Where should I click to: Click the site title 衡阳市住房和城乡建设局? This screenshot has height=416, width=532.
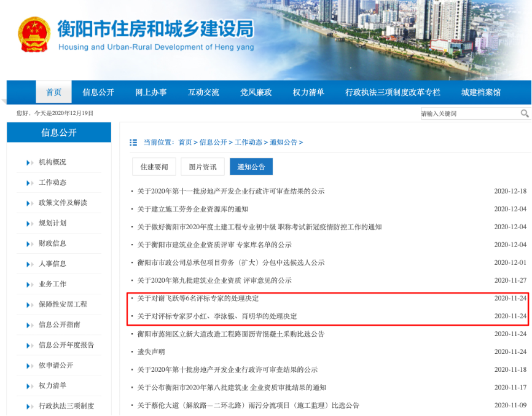(155, 29)
